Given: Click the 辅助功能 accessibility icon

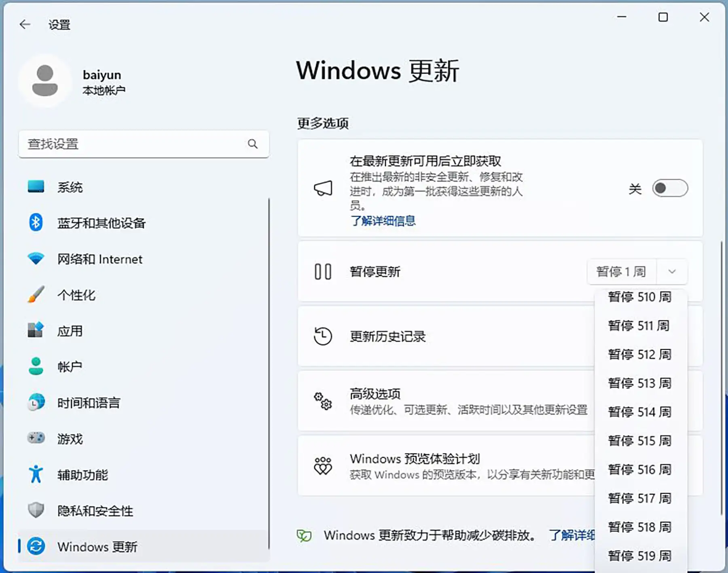Looking at the screenshot, I should point(36,474).
